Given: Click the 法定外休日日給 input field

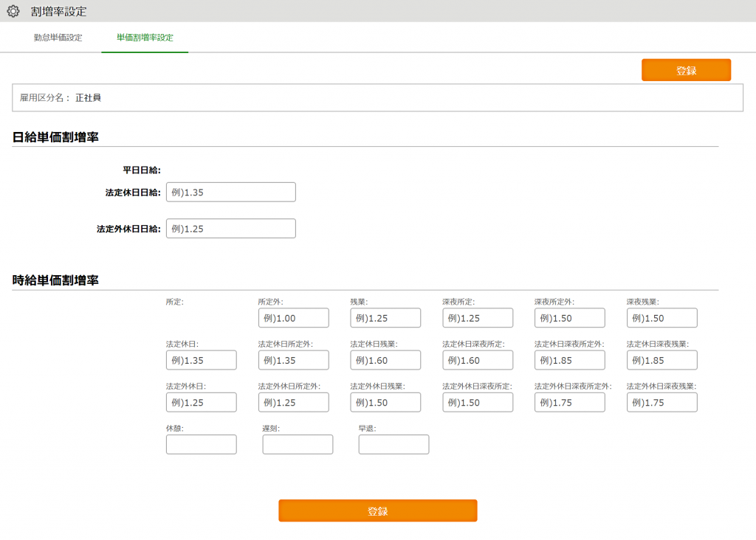Looking at the screenshot, I should click(230, 229).
